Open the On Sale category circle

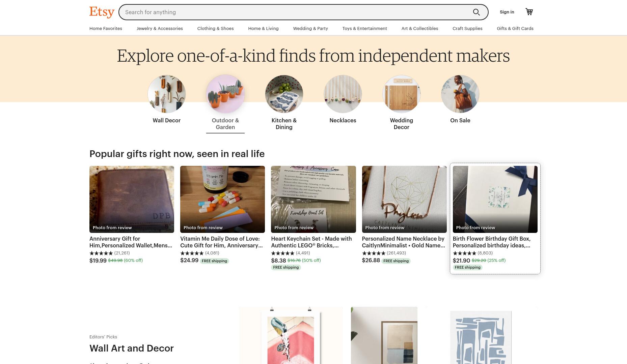click(460, 94)
